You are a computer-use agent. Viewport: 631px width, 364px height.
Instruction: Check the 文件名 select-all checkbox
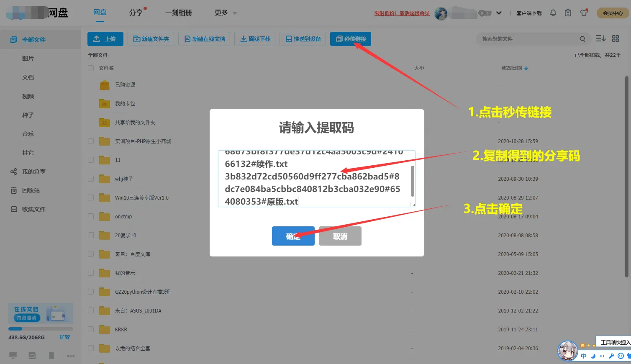coord(91,68)
